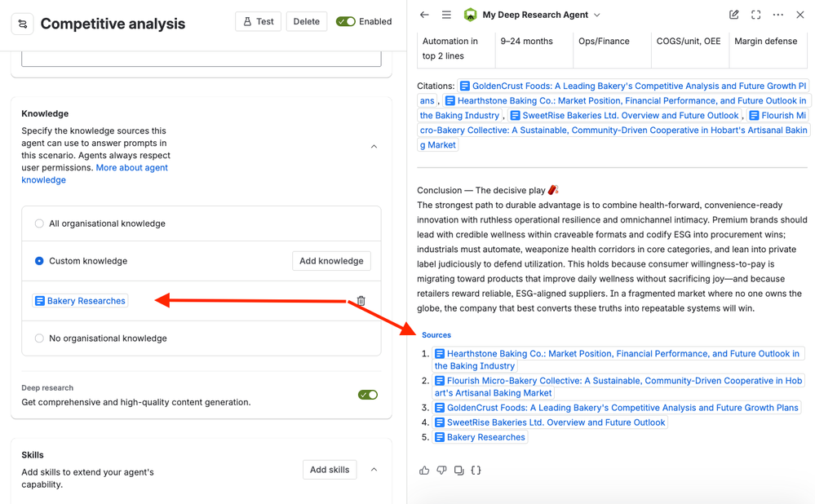Open Hearthstone Baking Co. source number 1

618,360
